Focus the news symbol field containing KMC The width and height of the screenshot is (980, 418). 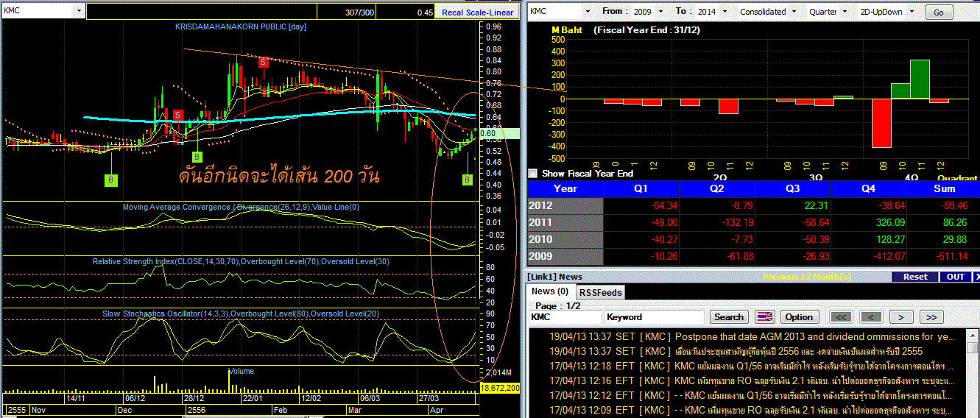(x=565, y=317)
